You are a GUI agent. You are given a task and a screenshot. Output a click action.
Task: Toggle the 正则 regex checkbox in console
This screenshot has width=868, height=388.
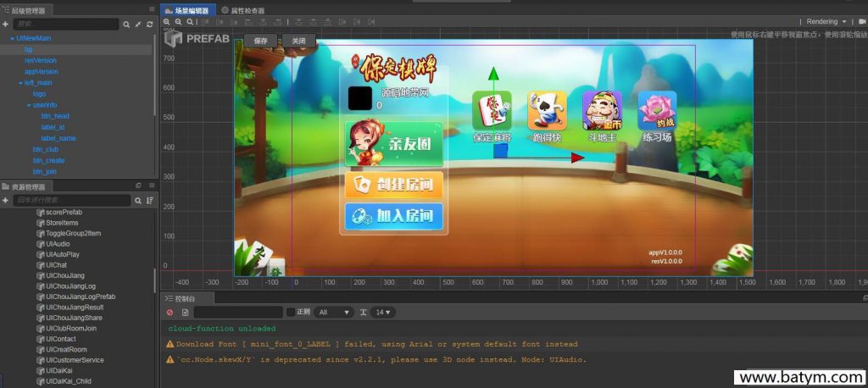click(291, 313)
